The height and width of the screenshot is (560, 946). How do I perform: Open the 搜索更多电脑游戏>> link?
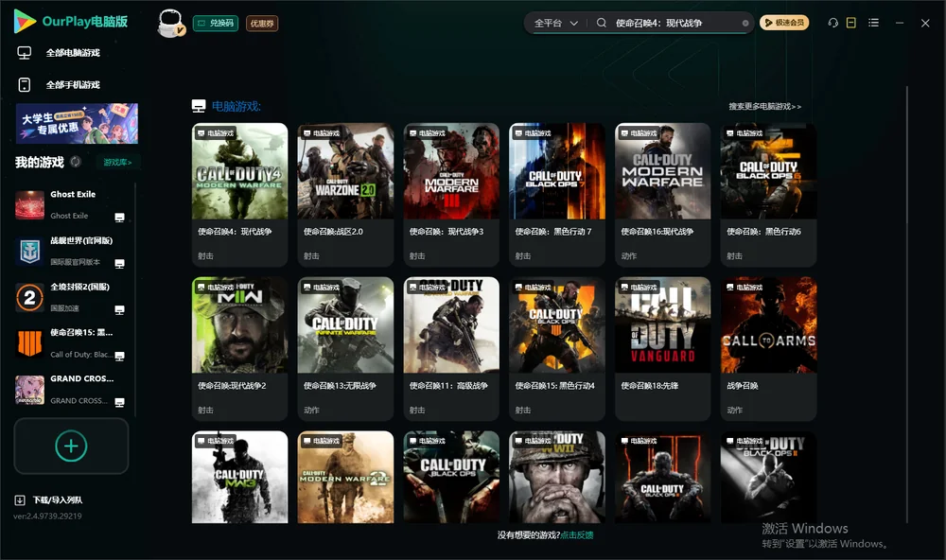click(764, 106)
